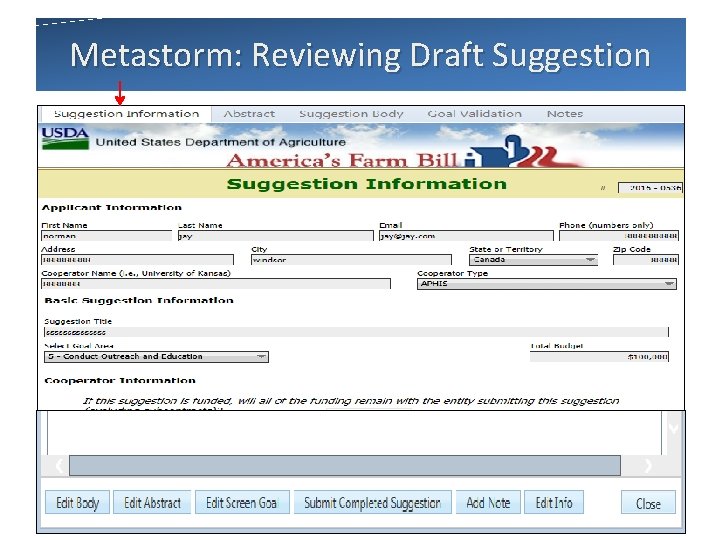
Task: Click the Edit Screen Goal button
Action: [x=242, y=502]
